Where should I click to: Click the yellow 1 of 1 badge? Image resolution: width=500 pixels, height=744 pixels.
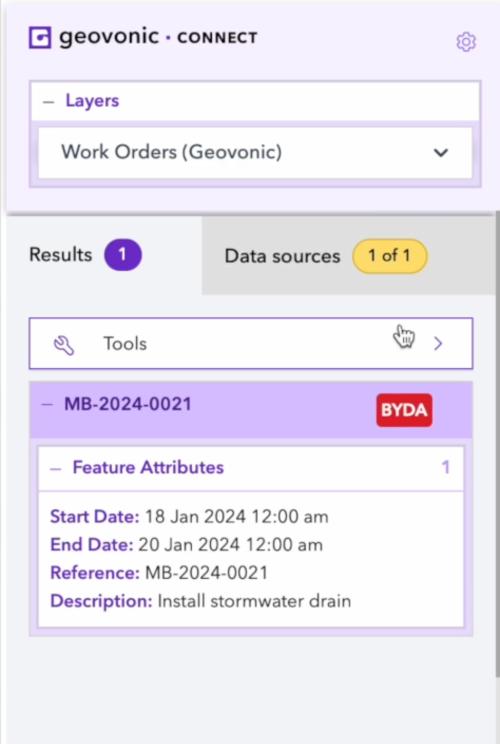pyautogui.click(x=389, y=256)
